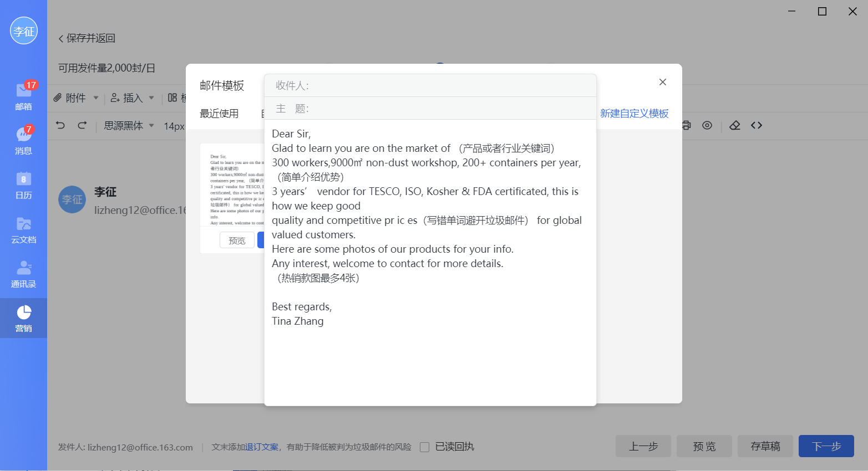Image resolution: width=868 pixels, height=471 pixels.
Task: Switch to the 营销 section in sidebar
Action: click(23, 318)
